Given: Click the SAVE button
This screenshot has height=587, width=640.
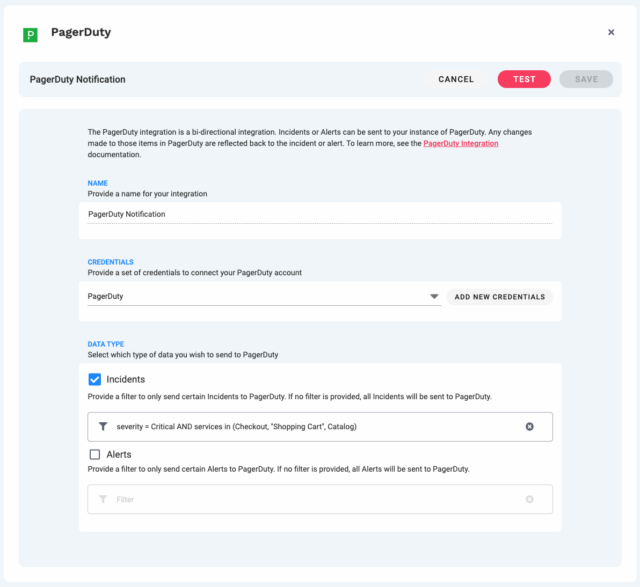Looking at the screenshot, I should point(586,79).
